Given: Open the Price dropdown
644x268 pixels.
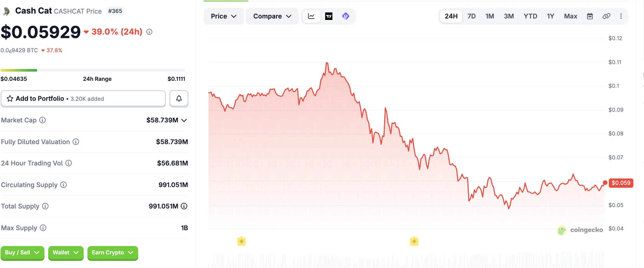Looking at the screenshot, I should coord(224,16).
